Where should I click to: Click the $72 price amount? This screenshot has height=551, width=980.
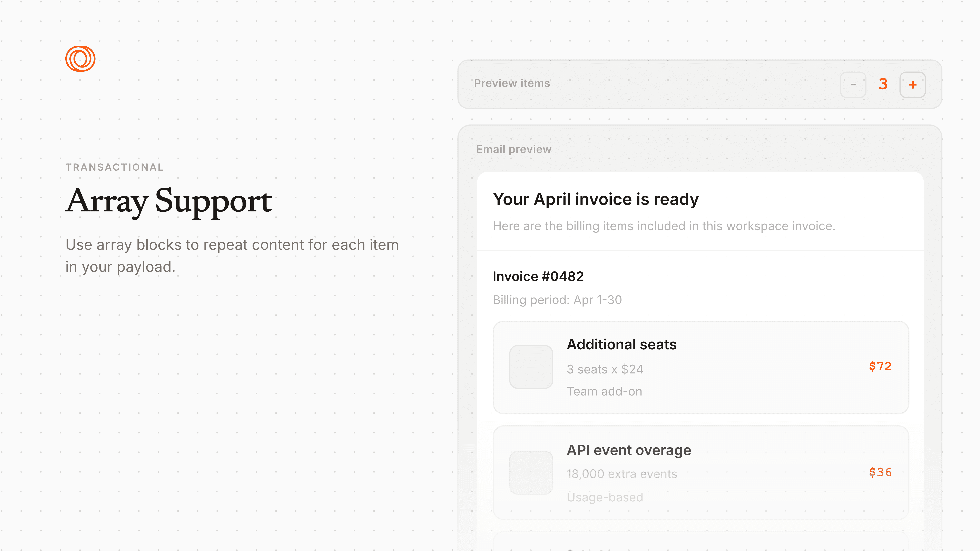click(x=880, y=366)
